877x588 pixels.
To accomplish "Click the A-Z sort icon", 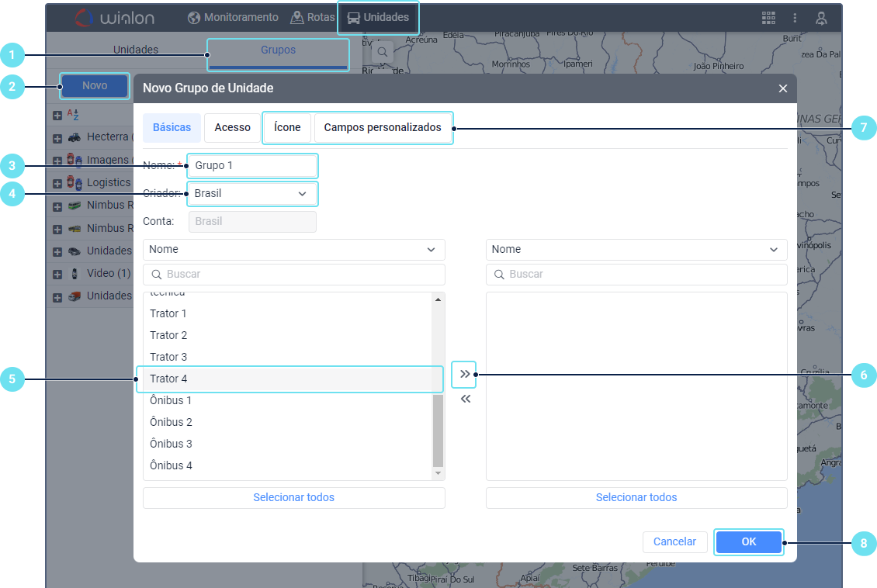I will tap(74, 115).
